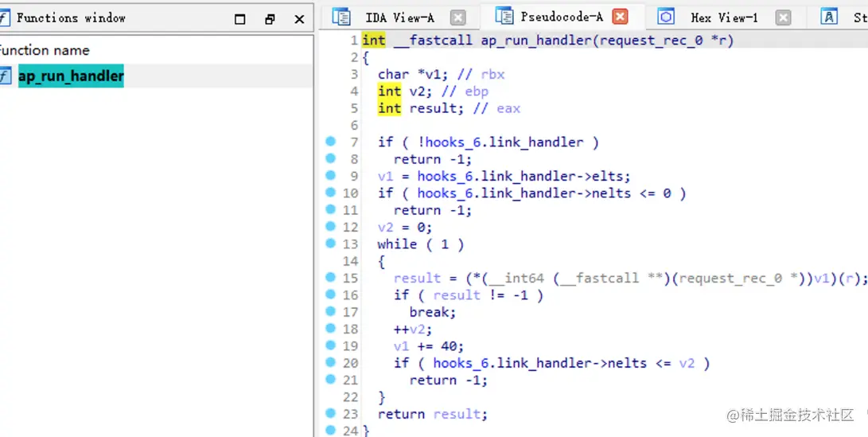Click 'while ( 1 )' on line 13
868x437 pixels.
(x=421, y=244)
